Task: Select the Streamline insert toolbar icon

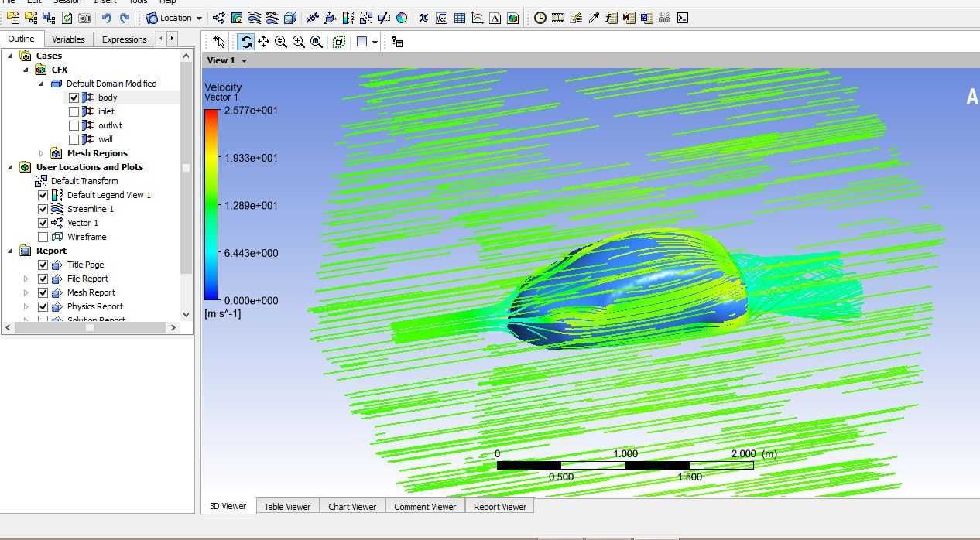Action: tap(255, 18)
